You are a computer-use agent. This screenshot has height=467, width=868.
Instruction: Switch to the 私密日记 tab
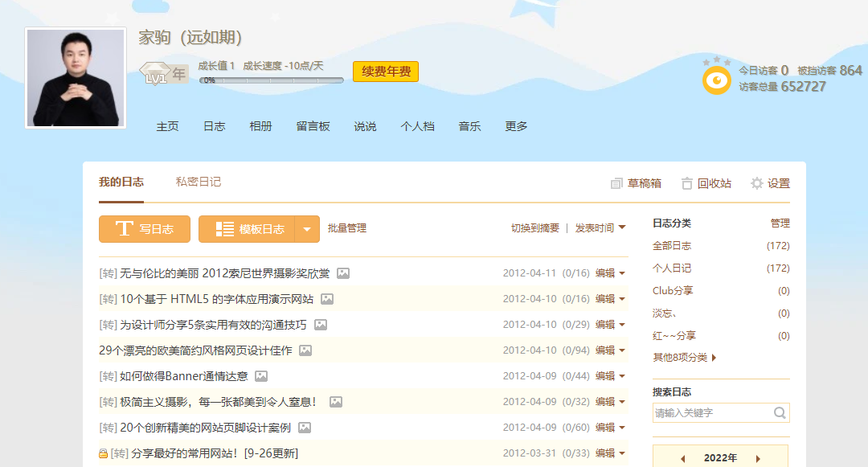[198, 182]
